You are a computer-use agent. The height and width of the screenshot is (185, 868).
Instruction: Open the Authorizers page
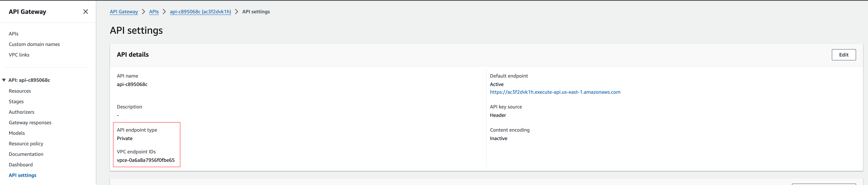click(x=22, y=112)
